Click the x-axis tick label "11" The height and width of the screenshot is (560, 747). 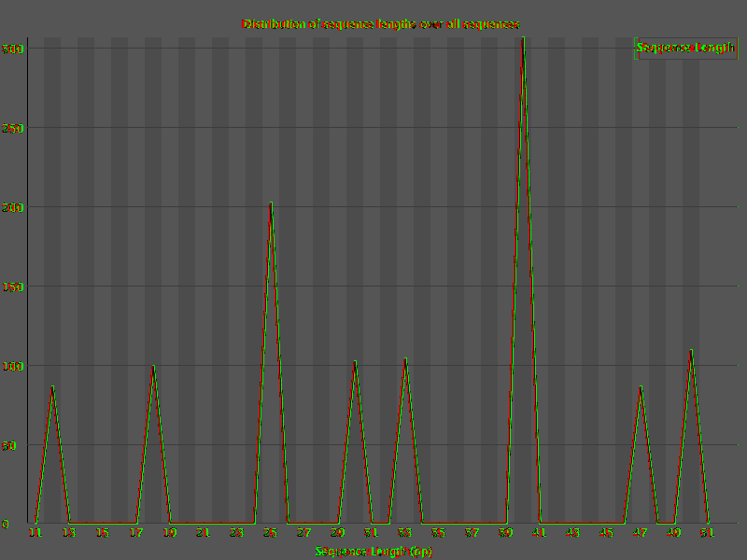point(35,532)
